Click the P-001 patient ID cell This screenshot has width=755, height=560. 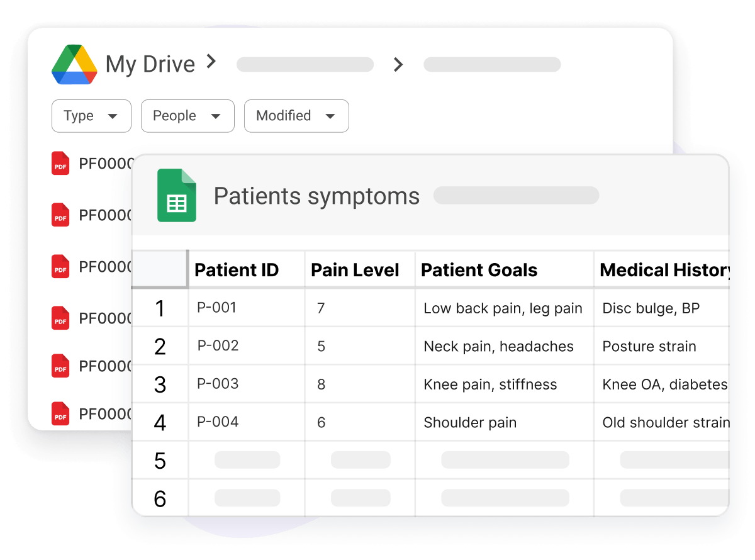217,308
